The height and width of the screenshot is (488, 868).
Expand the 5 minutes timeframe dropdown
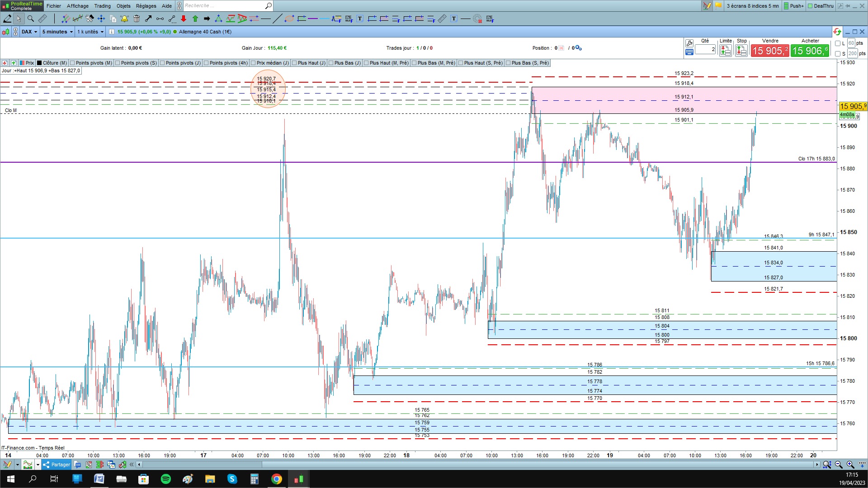tap(57, 32)
